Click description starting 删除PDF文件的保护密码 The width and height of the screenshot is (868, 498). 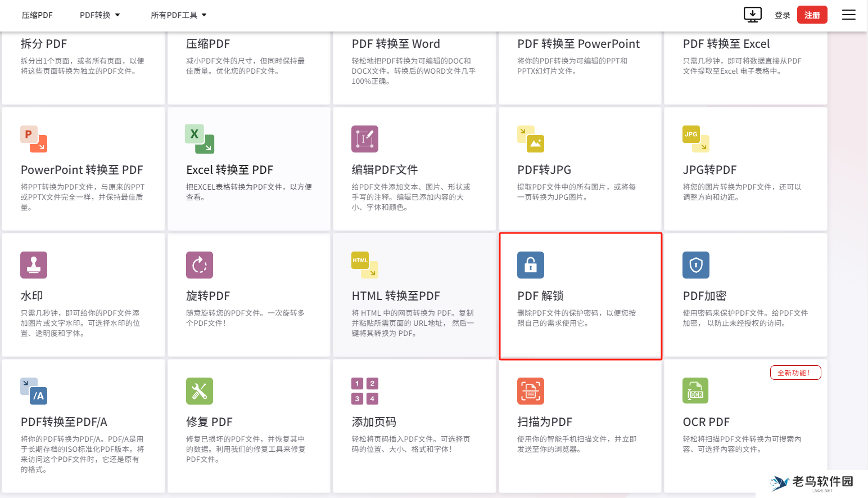(x=577, y=318)
